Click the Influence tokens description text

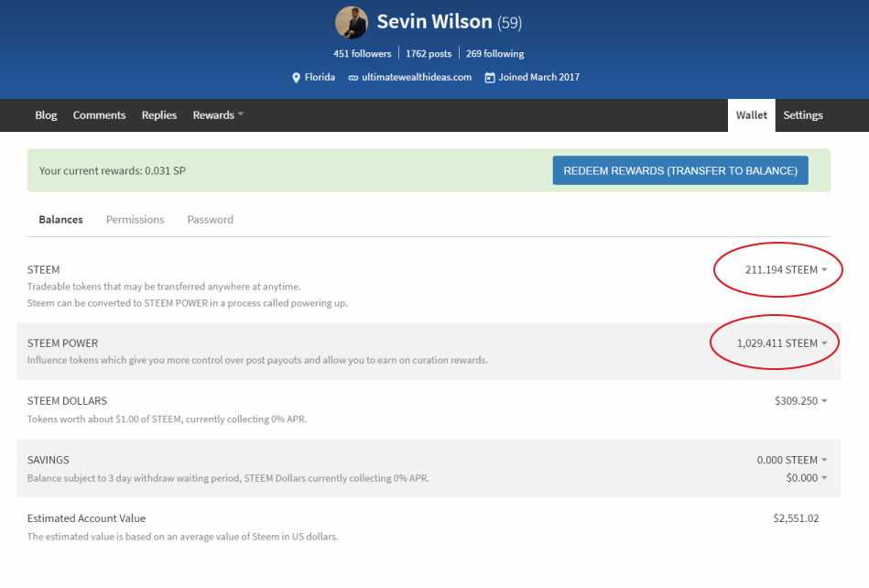257,360
